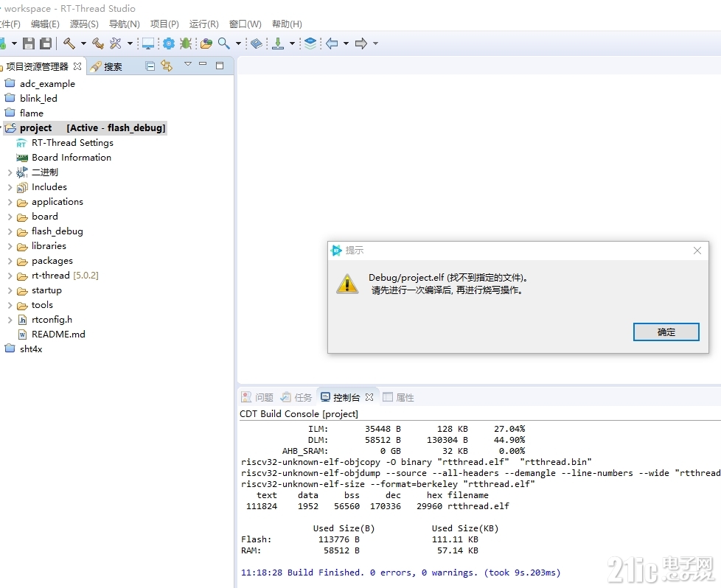The height and width of the screenshot is (588, 721).
Task: Expand the packages folder
Action: (10, 261)
